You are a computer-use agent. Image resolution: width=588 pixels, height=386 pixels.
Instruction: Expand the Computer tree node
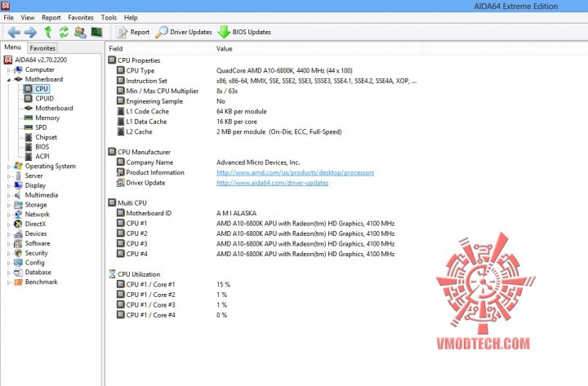point(9,70)
